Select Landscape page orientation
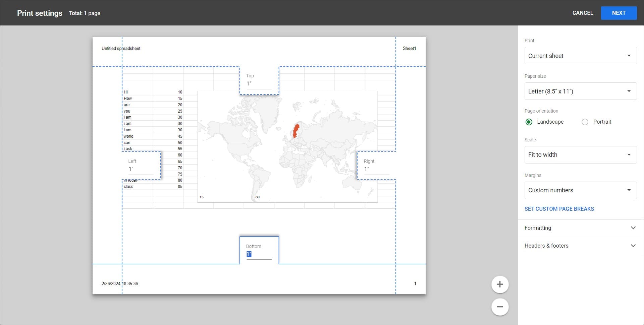Viewport: 644px width, 325px height. (529, 122)
